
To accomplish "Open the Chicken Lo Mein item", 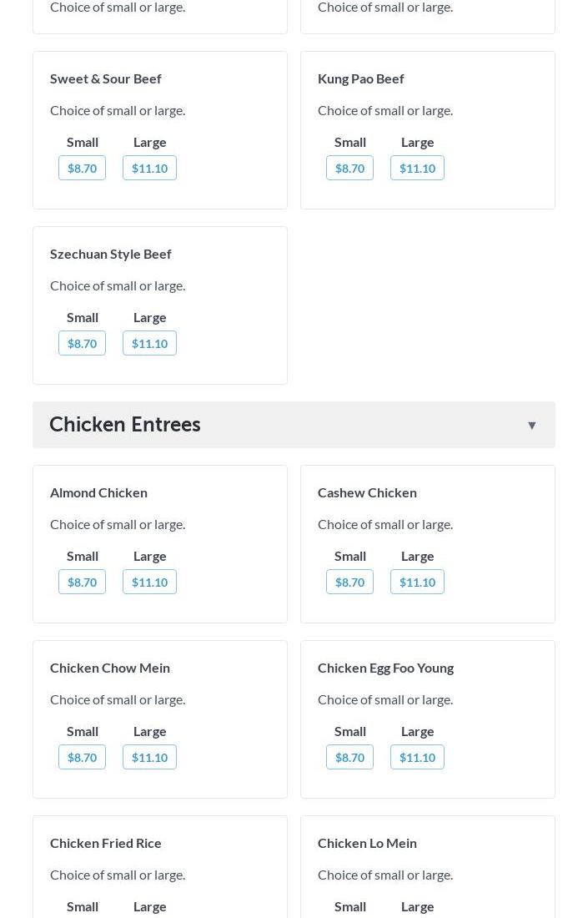I will coord(367,843).
